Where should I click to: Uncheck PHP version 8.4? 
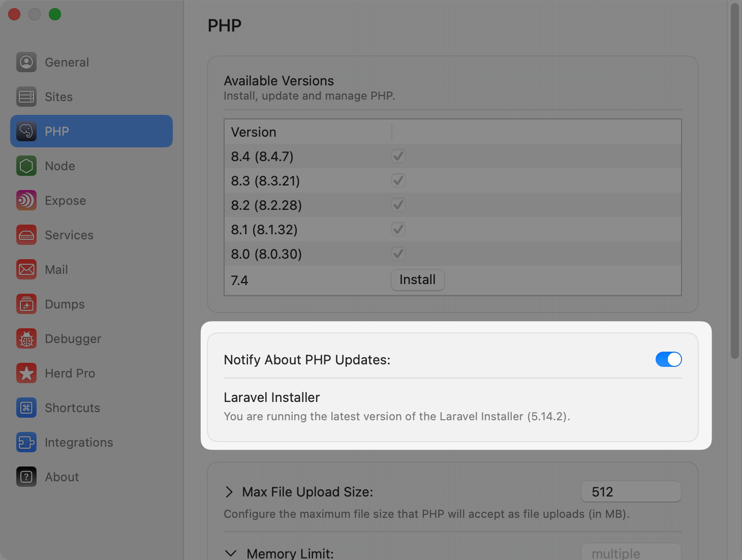click(398, 156)
